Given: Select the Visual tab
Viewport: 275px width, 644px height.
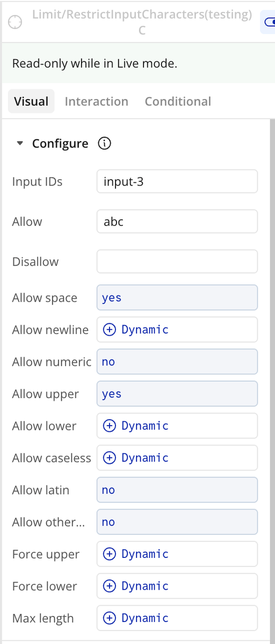Looking at the screenshot, I should [x=31, y=101].
